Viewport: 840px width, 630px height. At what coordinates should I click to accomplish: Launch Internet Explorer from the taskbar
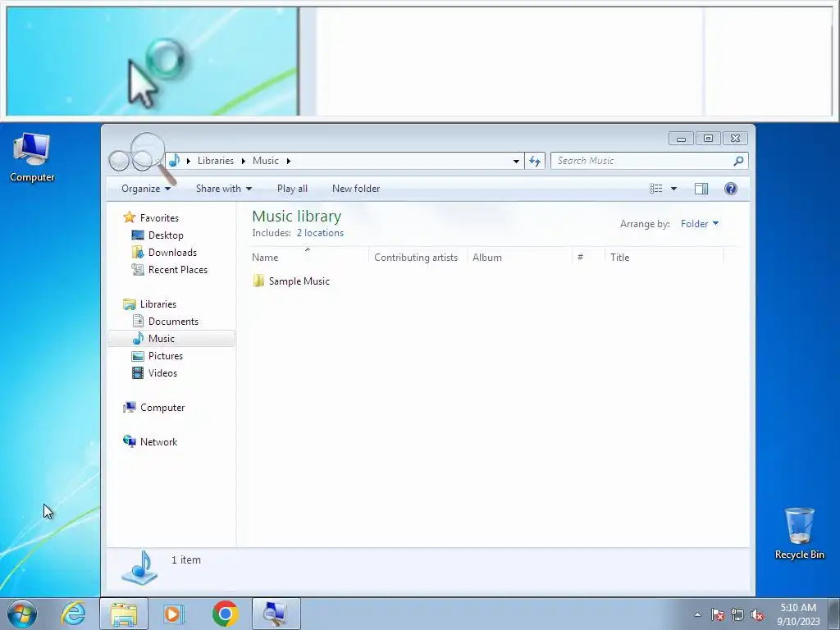click(73, 614)
